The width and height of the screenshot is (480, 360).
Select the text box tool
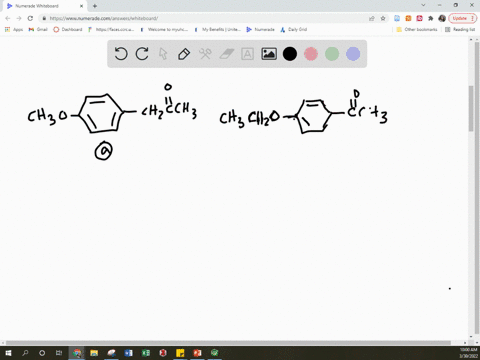pos(247,54)
